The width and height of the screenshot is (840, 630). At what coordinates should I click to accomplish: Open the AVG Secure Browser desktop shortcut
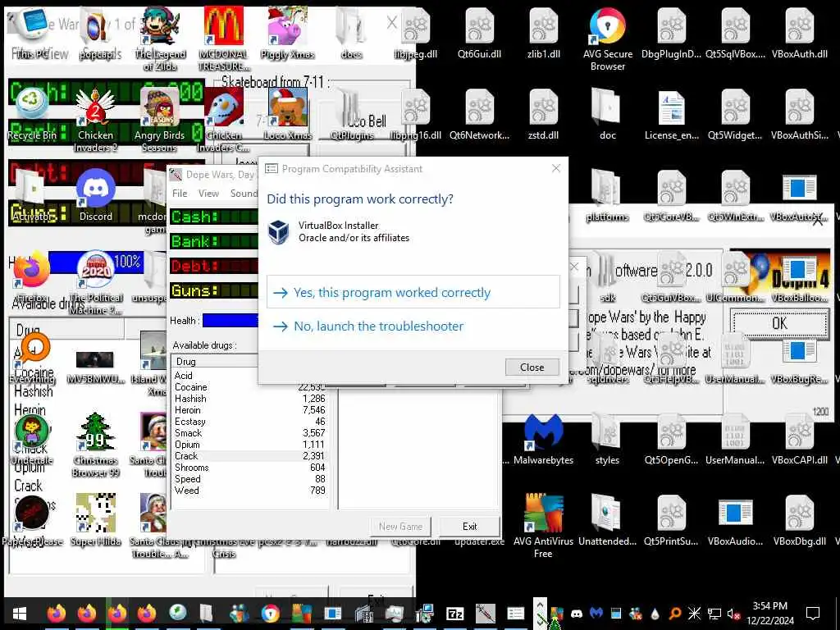pos(608,38)
